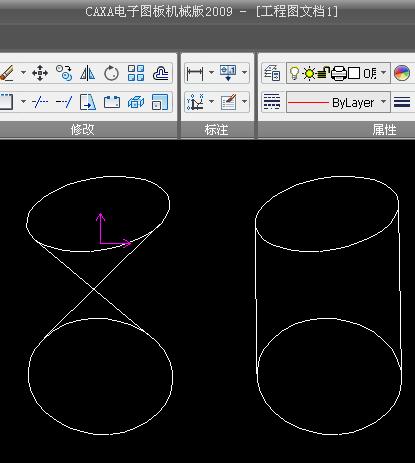Open the line weight icon
Screen dimensions: 415x463
coord(402,102)
